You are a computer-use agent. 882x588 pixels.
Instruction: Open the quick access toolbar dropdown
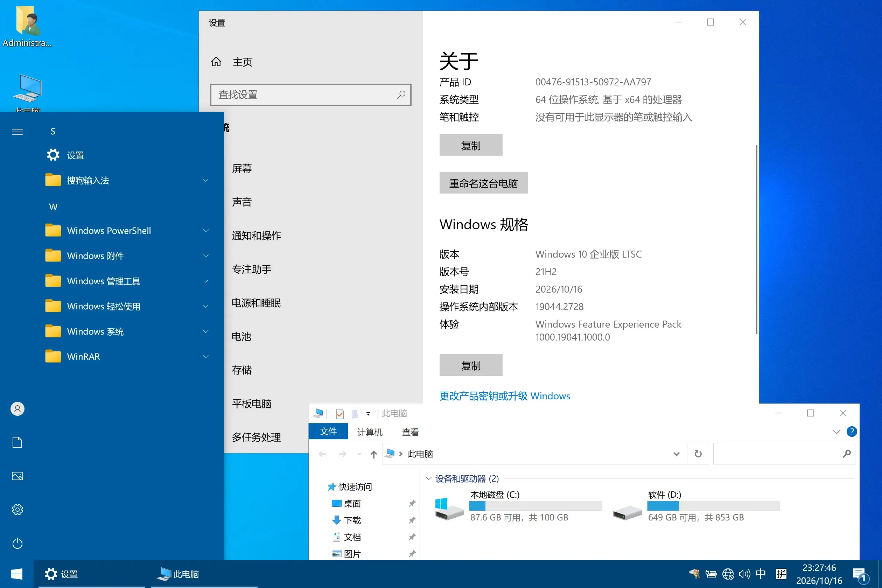368,414
